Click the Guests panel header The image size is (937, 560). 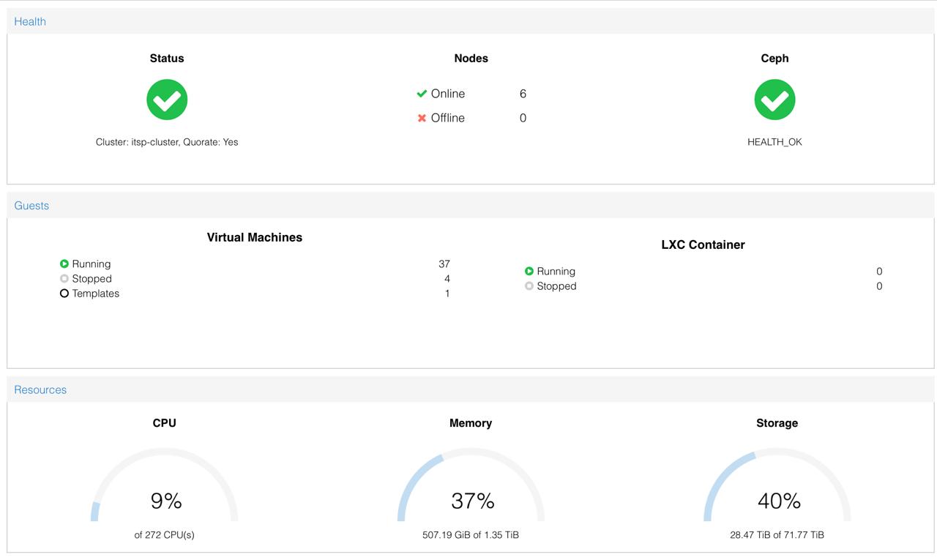[471, 206]
